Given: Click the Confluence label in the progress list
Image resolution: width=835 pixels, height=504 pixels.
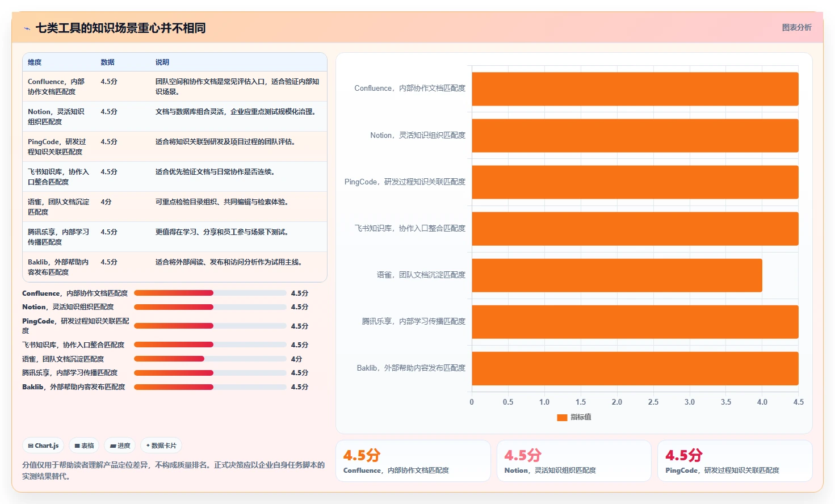Looking at the screenshot, I should point(75,293).
